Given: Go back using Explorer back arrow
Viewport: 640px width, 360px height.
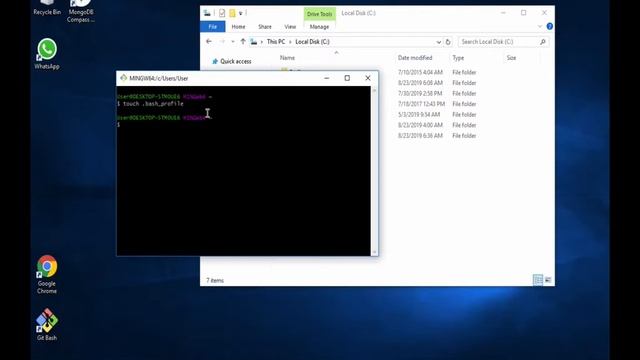Looking at the screenshot, I should pyautogui.click(x=209, y=42).
